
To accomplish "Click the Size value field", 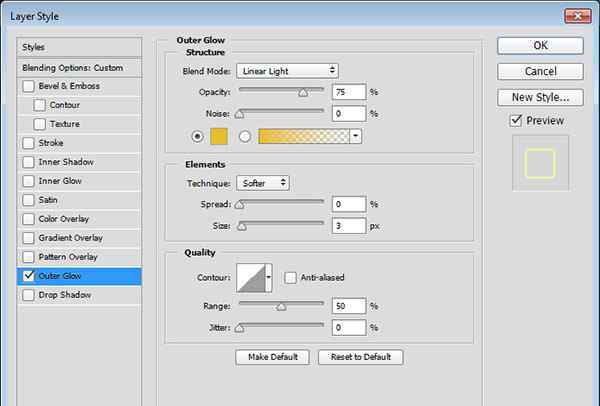I will pyautogui.click(x=349, y=226).
